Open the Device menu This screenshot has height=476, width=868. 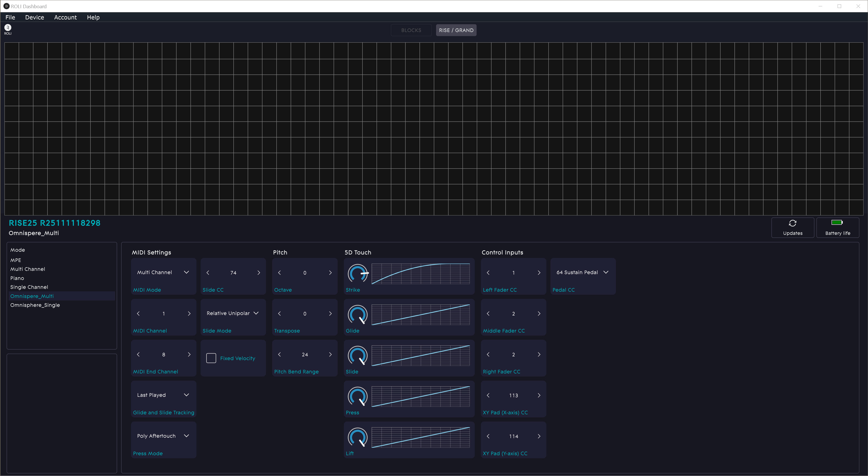tap(34, 17)
